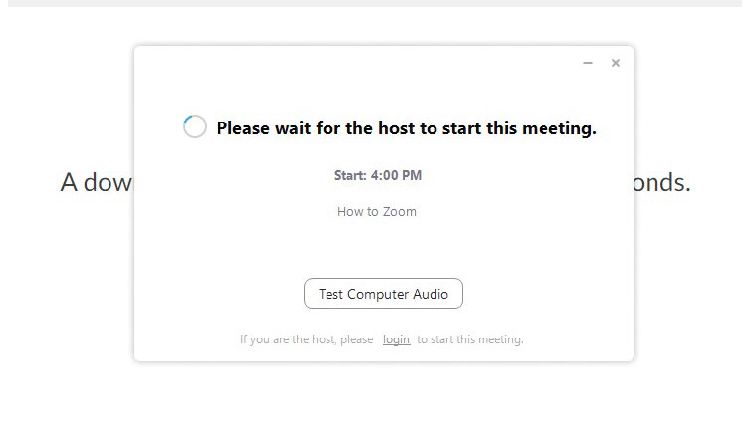This screenshot has width=744, height=442.
Task: Click the 'Start:' label text
Action: pos(350,175)
